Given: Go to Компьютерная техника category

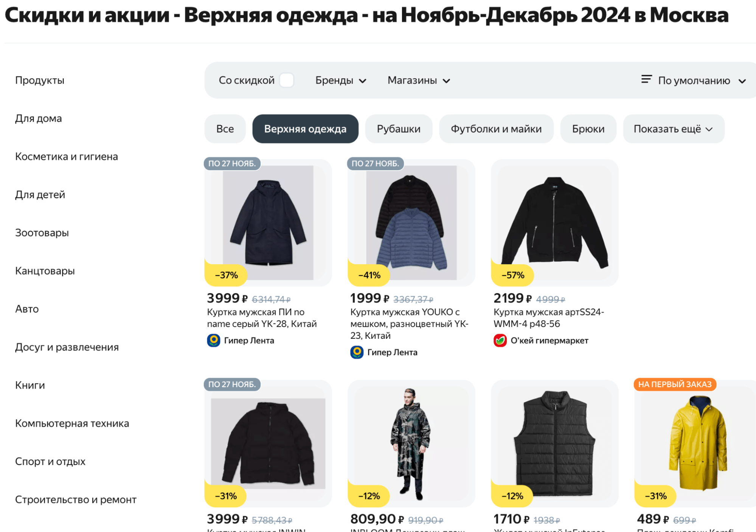Looking at the screenshot, I should 72,423.
